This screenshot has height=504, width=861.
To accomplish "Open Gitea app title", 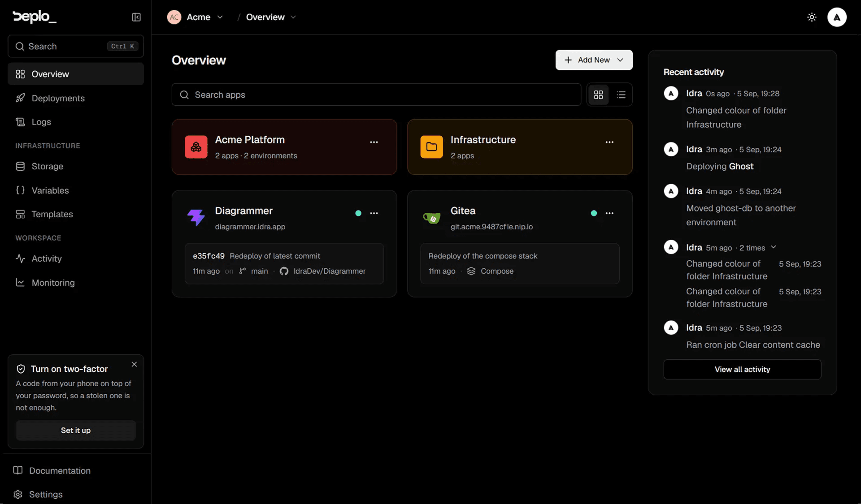I will pos(463,211).
